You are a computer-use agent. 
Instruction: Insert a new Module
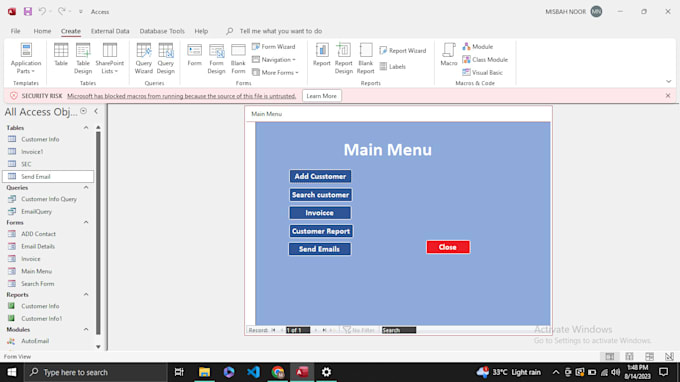coord(477,46)
